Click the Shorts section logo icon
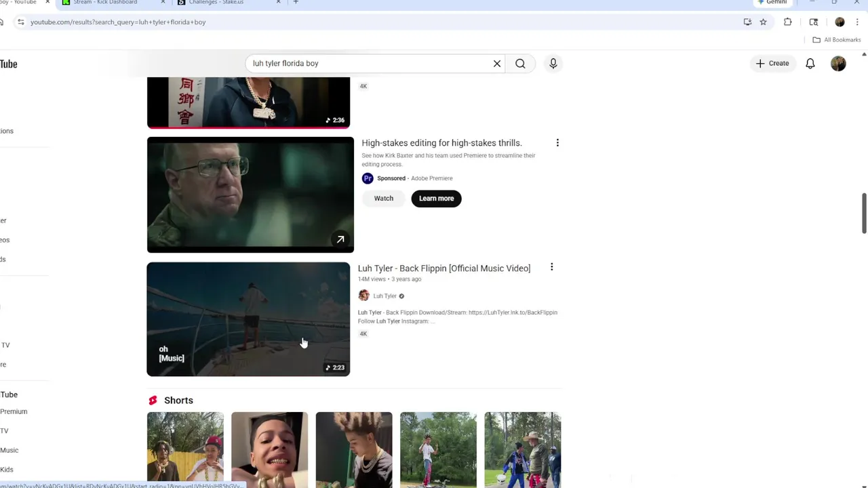Image resolution: width=868 pixels, height=488 pixels. pos(153,401)
